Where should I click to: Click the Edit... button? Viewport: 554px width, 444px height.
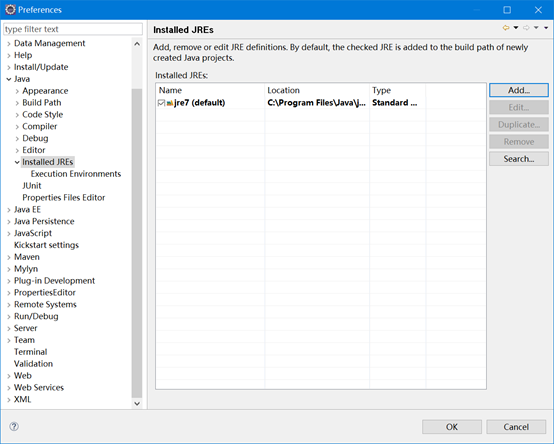click(x=519, y=107)
